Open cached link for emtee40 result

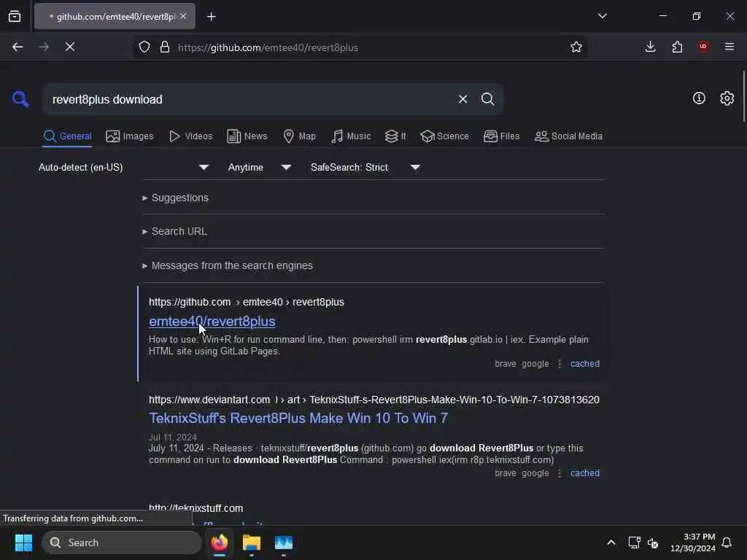tap(585, 364)
